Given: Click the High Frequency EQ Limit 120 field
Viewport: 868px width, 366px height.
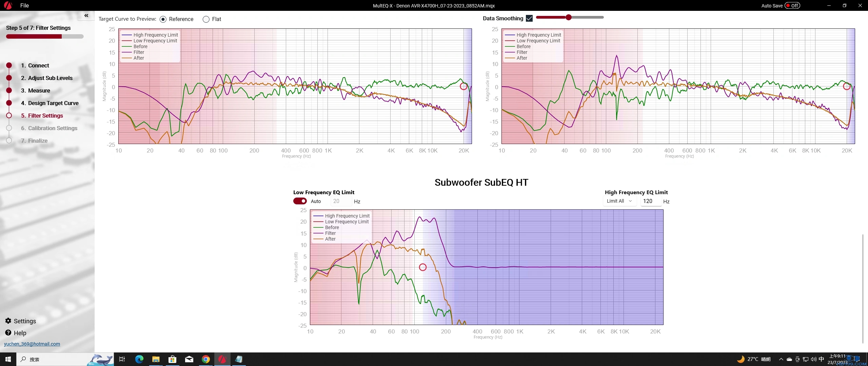Looking at the screenshot, I should [650, 201].
